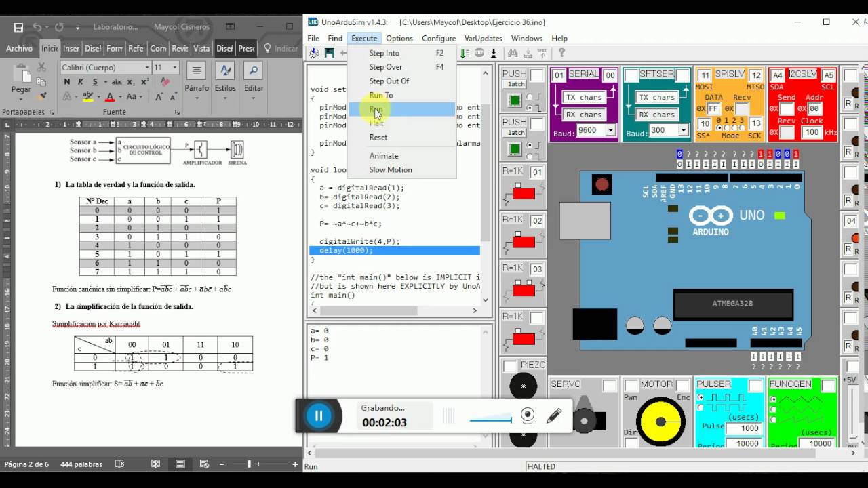Open the Configure menu in UnoArduSim
The width and height of the screenshot is (868, 488).
click(x=439, y=39)
